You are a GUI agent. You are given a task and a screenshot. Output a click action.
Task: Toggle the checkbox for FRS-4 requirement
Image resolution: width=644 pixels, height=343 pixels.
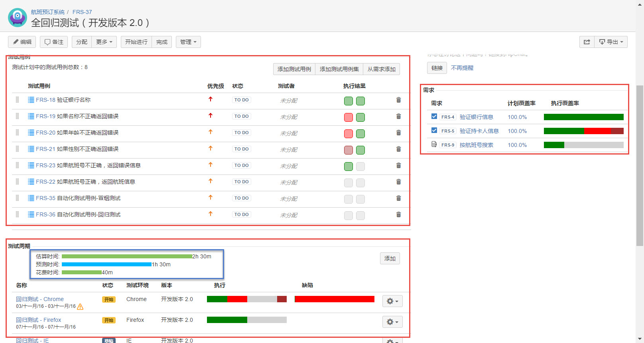click(434, 117)
